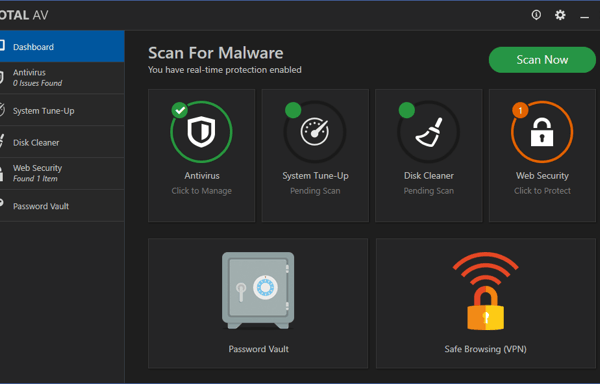Screen dimensions: 600x384
Task: Click the Safe Browsing VPN lock icon
Action: click(486, 291)
